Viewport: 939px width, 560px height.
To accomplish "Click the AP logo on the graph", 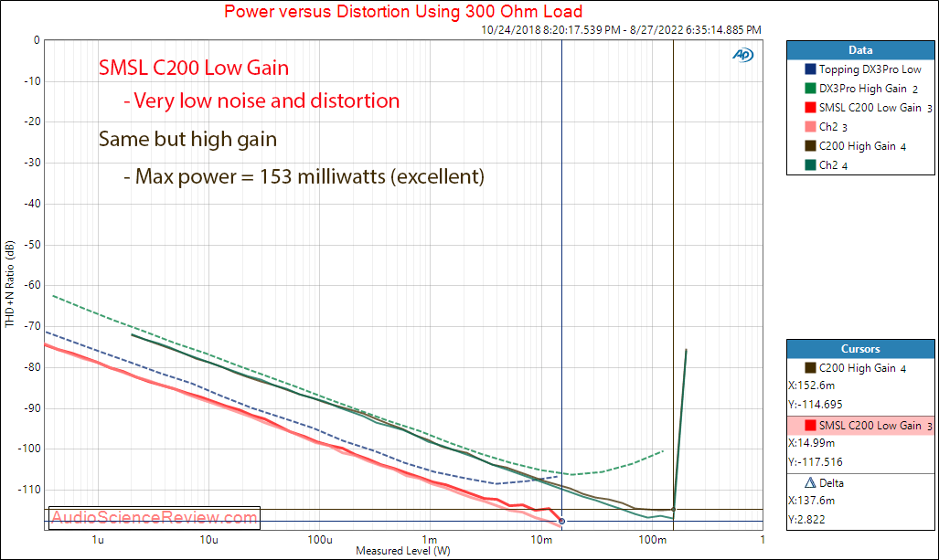I will click(742, 55).
